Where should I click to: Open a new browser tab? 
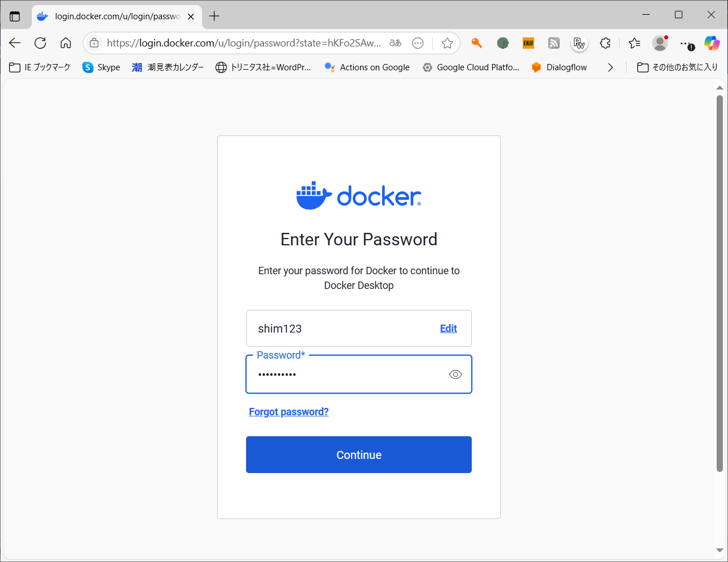[x=214, y=16]
